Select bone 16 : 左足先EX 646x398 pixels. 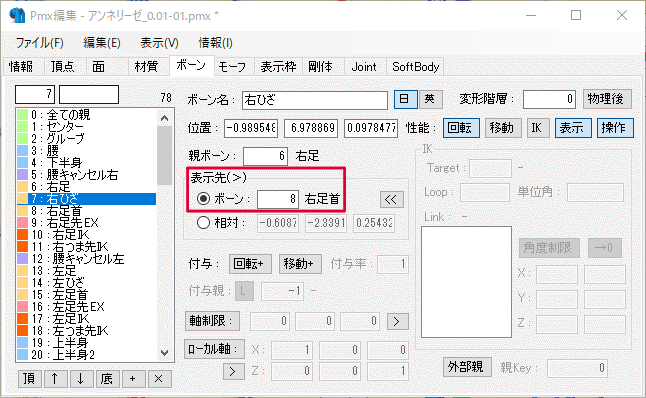(x=86, y=307)
